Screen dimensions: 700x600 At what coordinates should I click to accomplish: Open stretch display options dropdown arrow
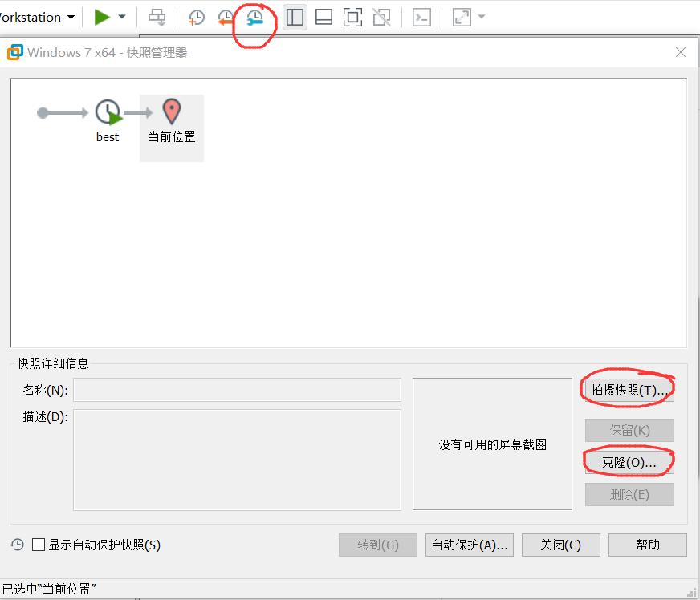482,17
